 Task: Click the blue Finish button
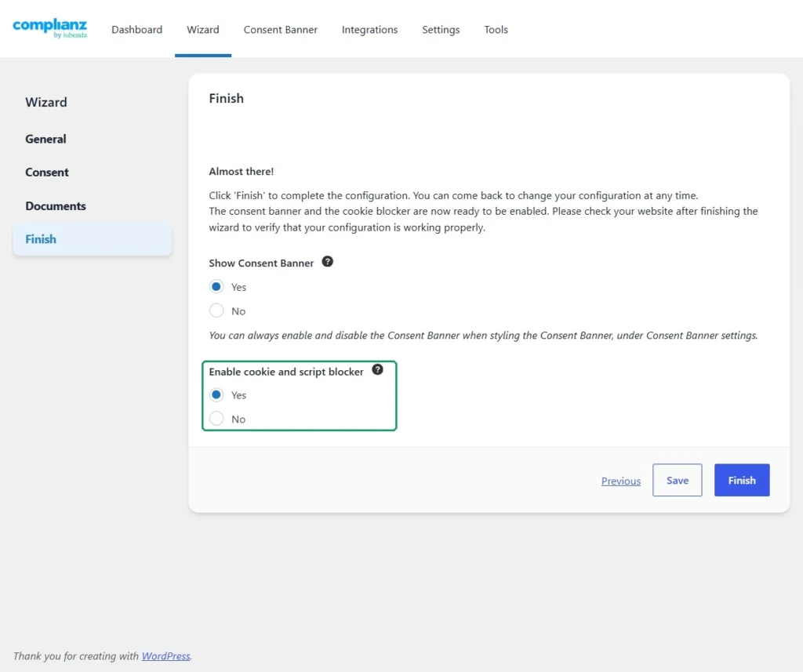tap(742, 480)
